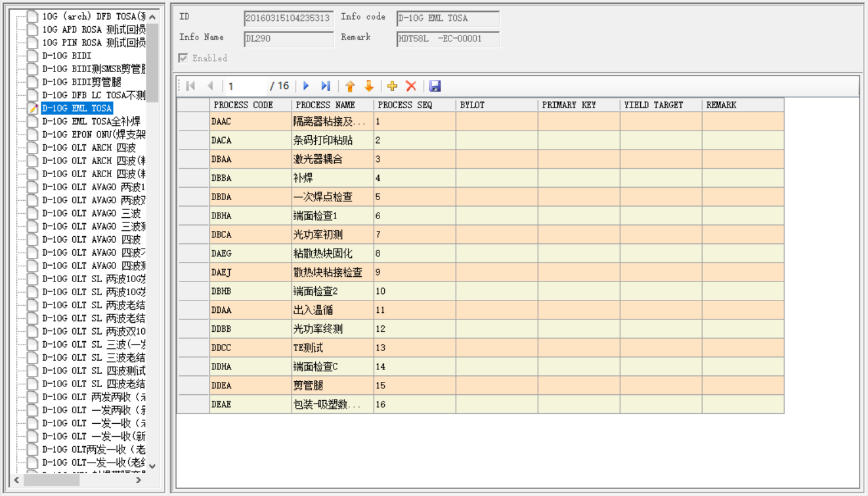Click the Info Name input field
The image size is (868, 496).
(288, 39)
